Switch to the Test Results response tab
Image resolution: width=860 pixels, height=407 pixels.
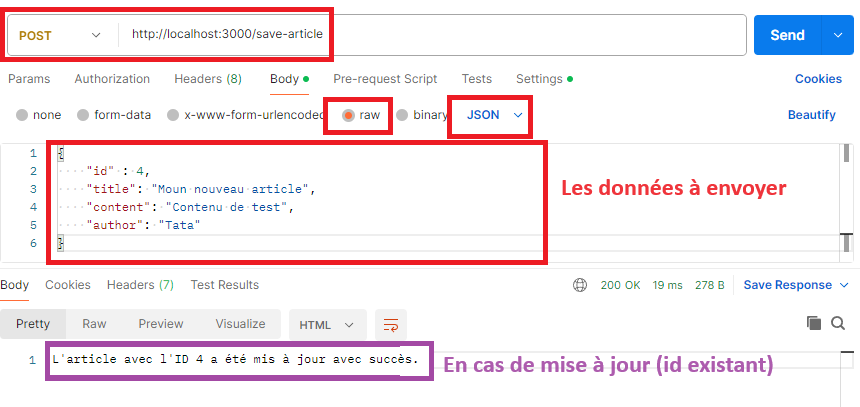point(224,285)
